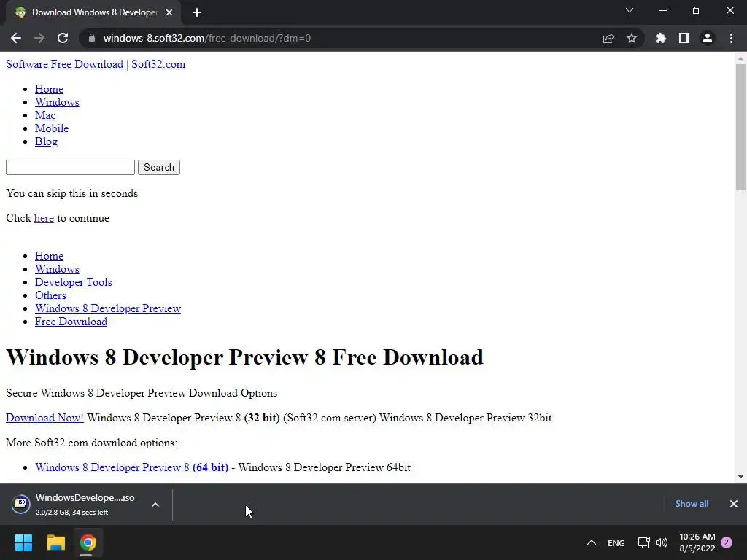Visit the Blog link
Image resolution: width=747 pixels, height=560 pixels.
coord(46,141)
